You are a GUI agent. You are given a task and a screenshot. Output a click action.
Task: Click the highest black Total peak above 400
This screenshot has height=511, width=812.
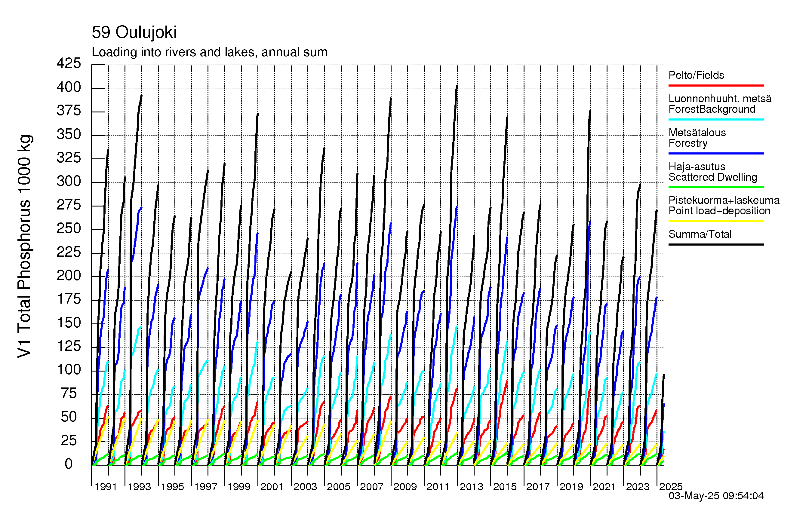(x=457, y=86)
